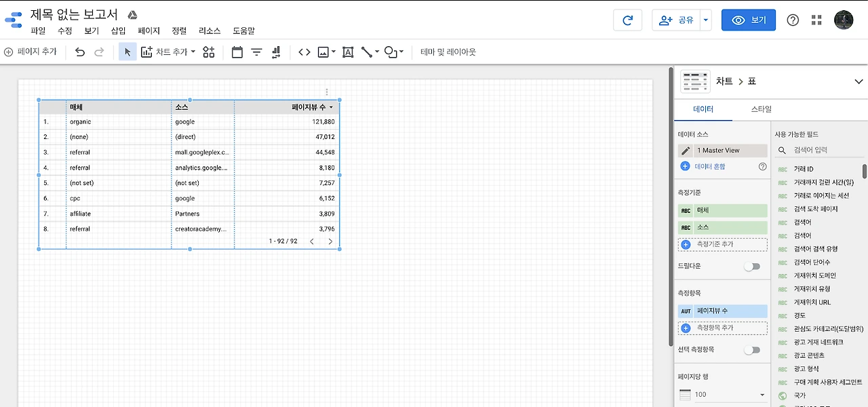The width and height of the screenshot is (868, 407).
Task: Open the line type dropdown arrow
Action: (x=377, y=52)
